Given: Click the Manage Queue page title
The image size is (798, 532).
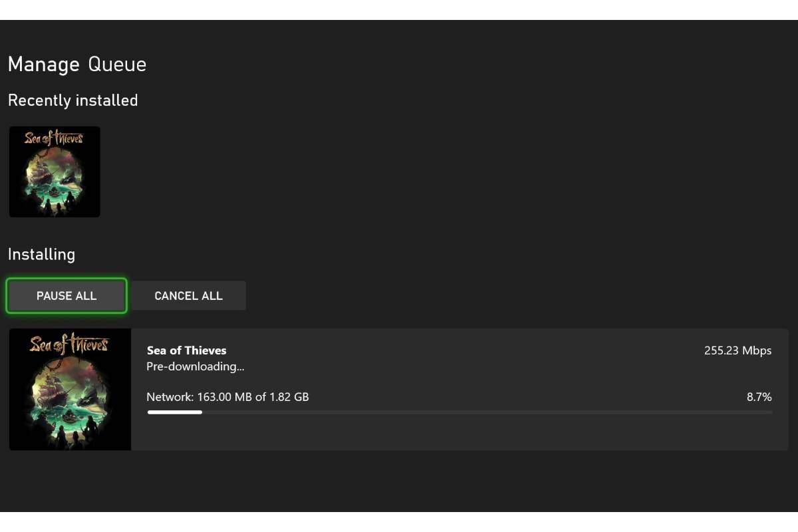Looking at the screenshot, I should click(x=76, y=65).
